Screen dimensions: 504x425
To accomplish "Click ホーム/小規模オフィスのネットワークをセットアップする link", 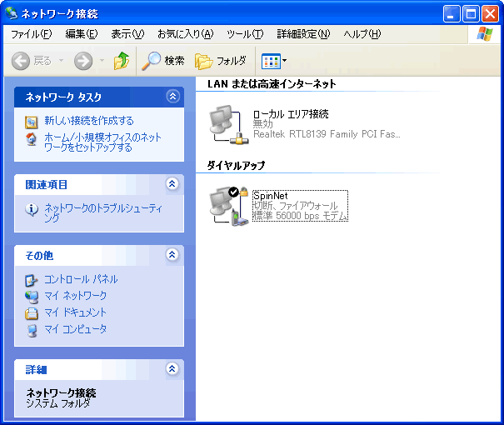I will 102,142.
